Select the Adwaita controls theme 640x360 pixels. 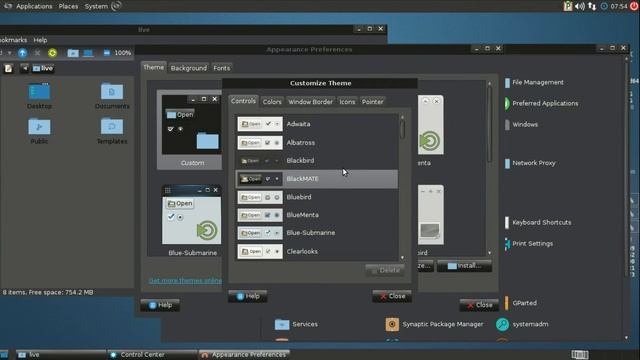317,124
